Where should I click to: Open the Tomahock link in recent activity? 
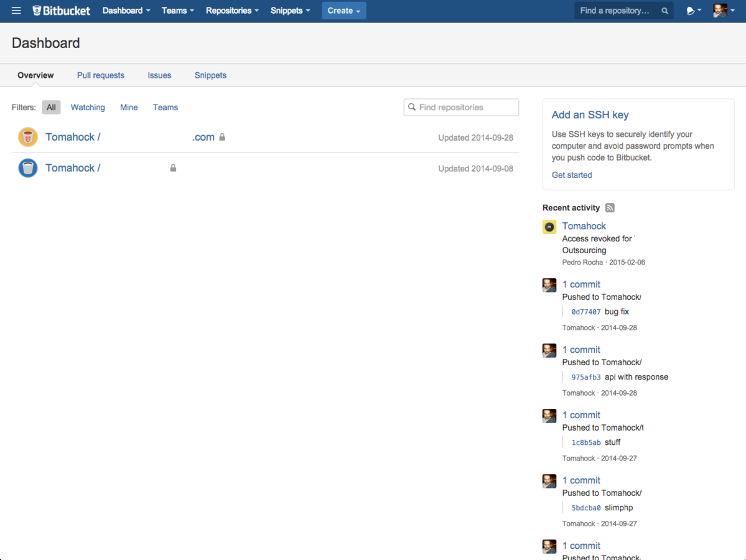pyautogui.click(x=584, y=226)
